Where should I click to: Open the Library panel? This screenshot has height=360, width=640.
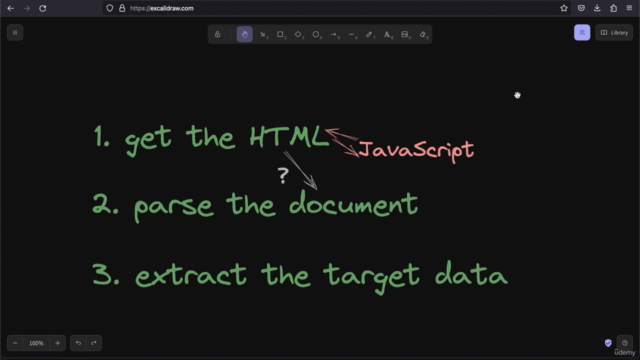pyautogui.click(x=614, y=33)
